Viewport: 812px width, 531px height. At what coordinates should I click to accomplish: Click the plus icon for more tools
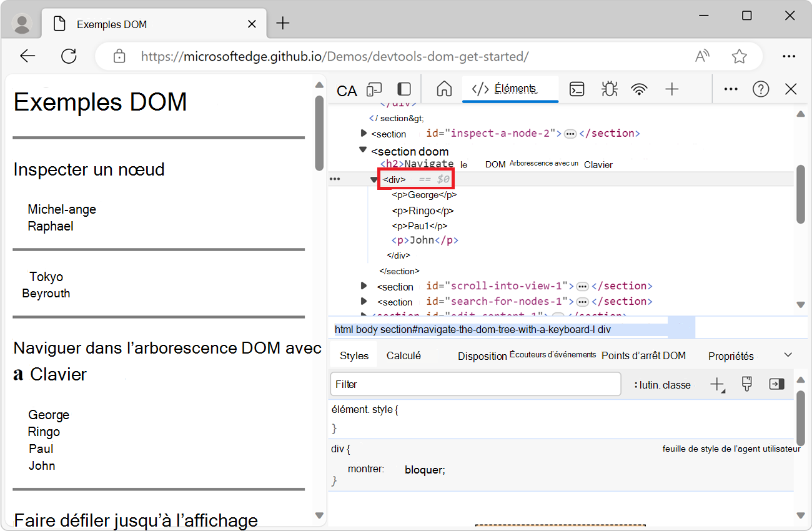coord(672,89)
